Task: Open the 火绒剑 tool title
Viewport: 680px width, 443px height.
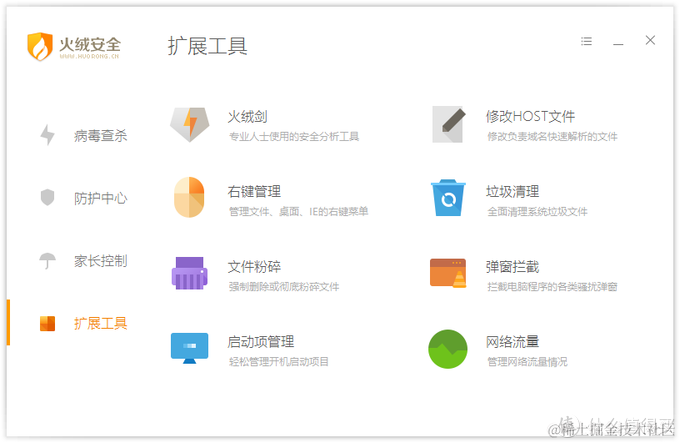Action: point(247,117)
